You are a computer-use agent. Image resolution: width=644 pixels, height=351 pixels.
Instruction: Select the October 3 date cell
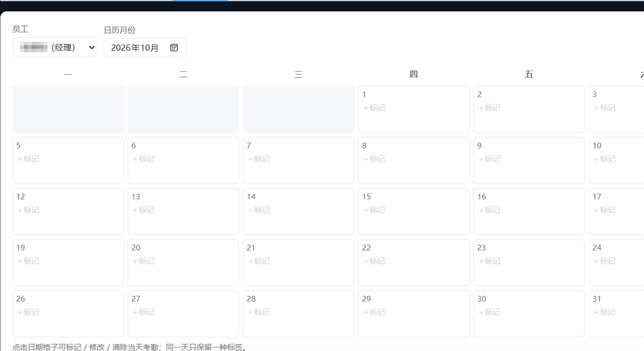[x=616, y=109]
